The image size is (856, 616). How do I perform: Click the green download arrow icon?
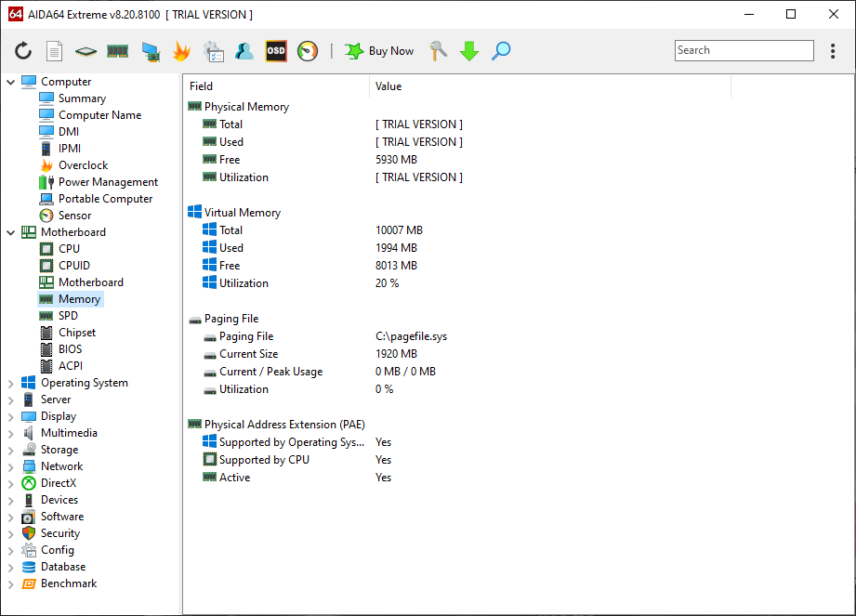[x=469, y=51]
